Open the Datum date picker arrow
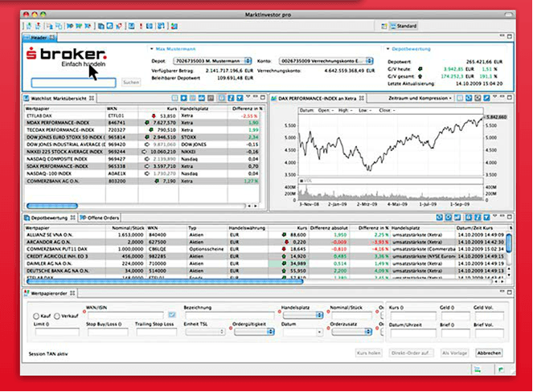The height and width of the screenshot is (392, 533). 319,332
